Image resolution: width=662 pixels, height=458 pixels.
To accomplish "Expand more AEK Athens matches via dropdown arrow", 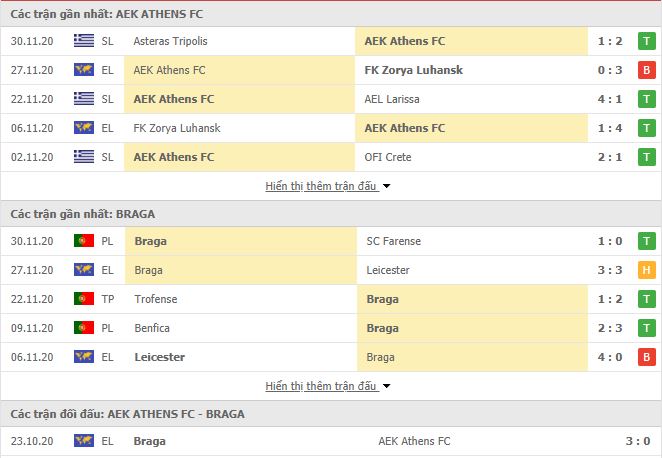I will click(x=386, y=186).
